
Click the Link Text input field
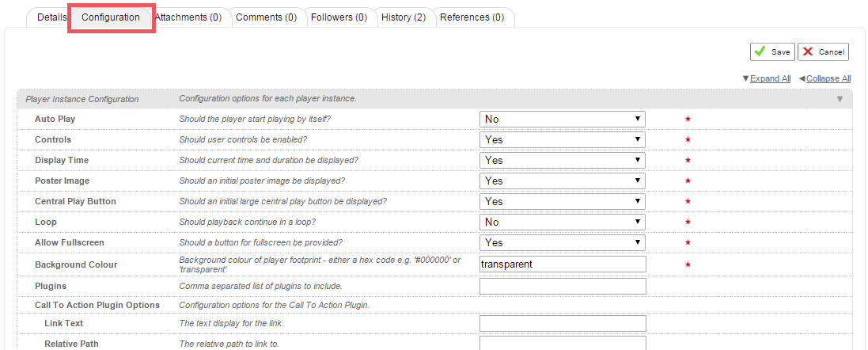[563, 323]
